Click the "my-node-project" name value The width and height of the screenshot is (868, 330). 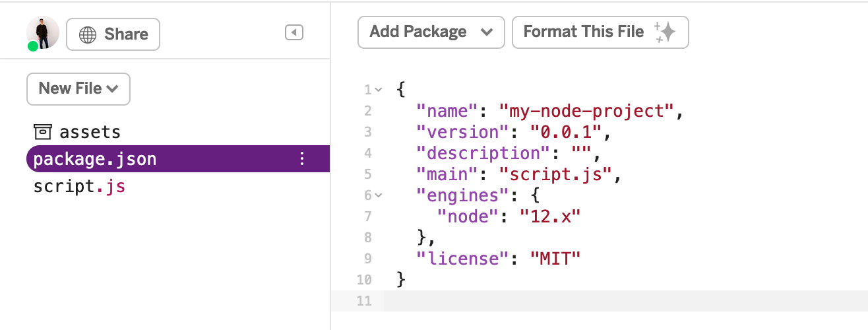(586, 111)
